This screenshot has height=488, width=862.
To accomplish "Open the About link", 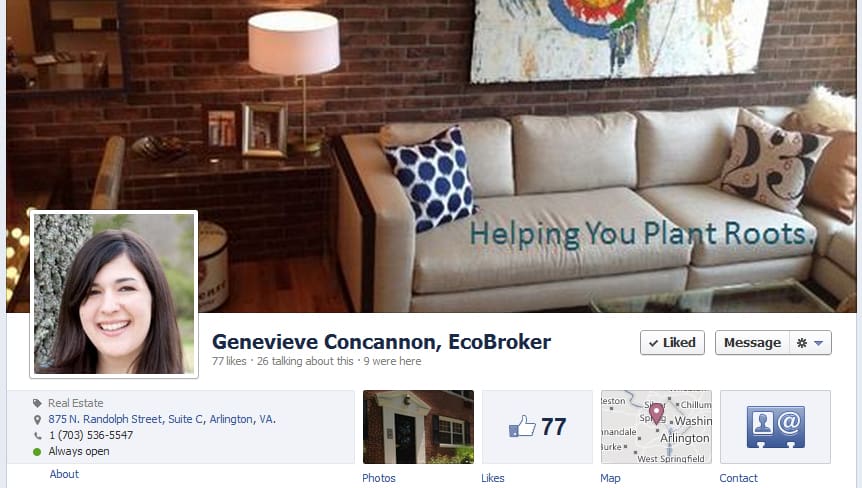I will click(x=64, y=474).
